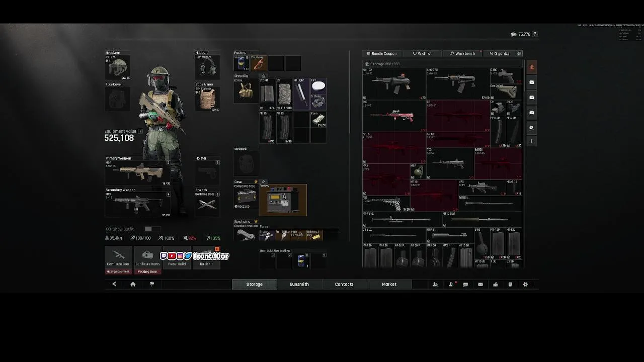
Task: Select the blades in Sheath slot
Action: click(x=207, y=204)
